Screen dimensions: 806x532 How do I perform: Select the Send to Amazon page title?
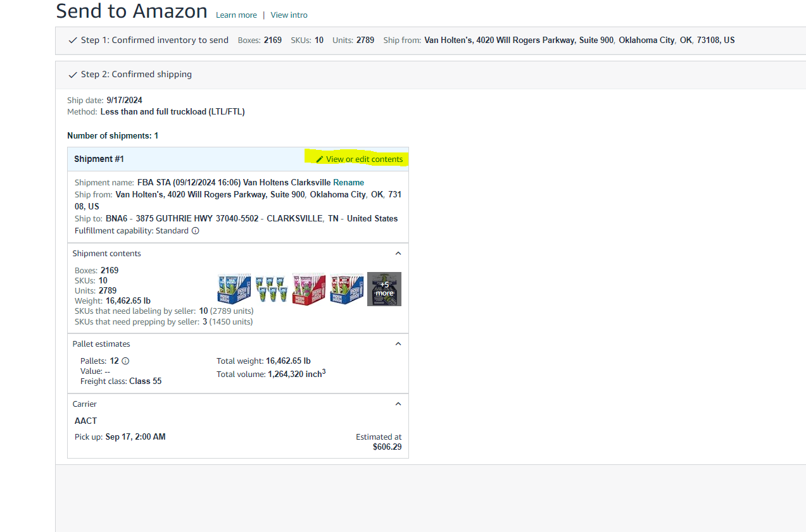pyautogui.click(x=132, y=11)
